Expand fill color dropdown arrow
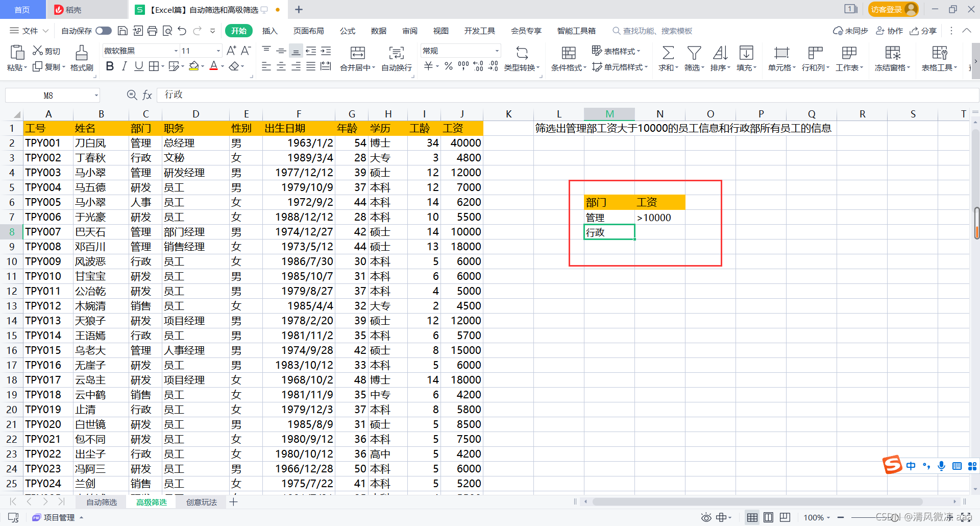This screenshot has width=980, height=526. (203, 66)
